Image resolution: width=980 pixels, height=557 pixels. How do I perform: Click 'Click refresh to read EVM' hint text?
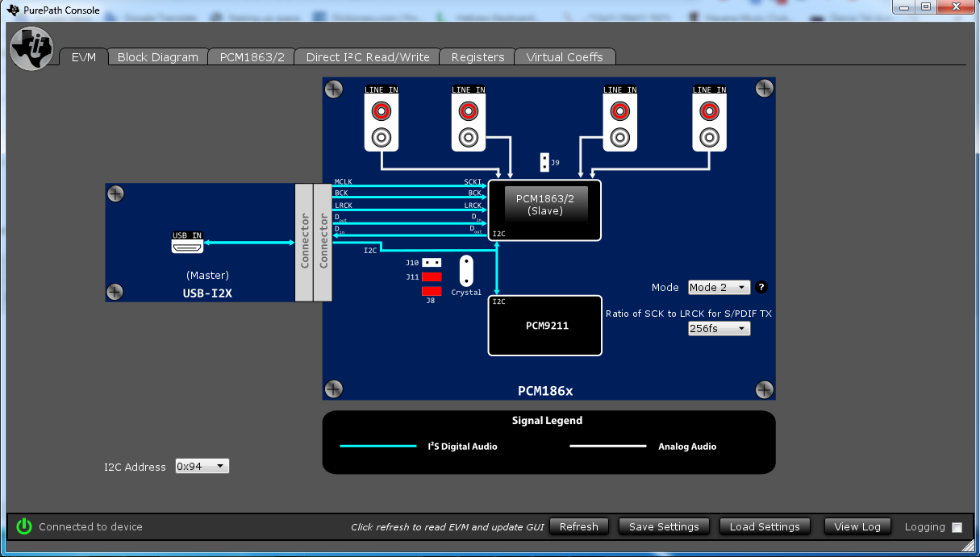click(448, 527)
